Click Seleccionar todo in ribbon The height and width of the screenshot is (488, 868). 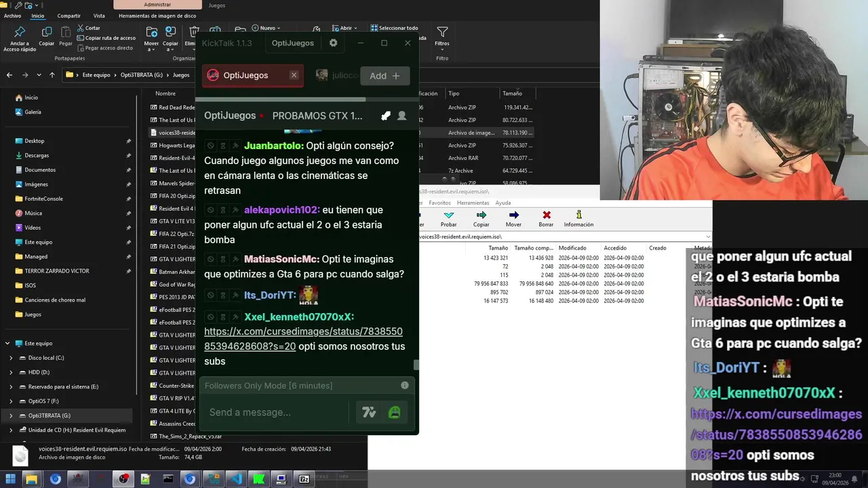coord(394,28)
